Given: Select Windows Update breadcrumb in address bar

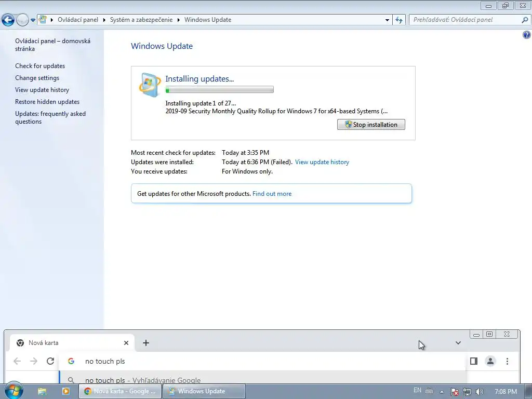Looking at the screenshot, I should pos(208,20).
